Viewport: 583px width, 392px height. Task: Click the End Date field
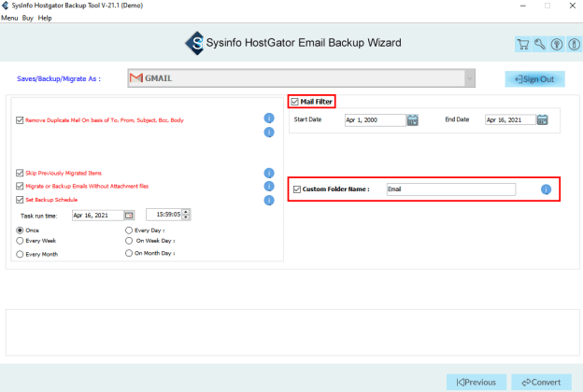pyautogui.click(x=510, y=120)
